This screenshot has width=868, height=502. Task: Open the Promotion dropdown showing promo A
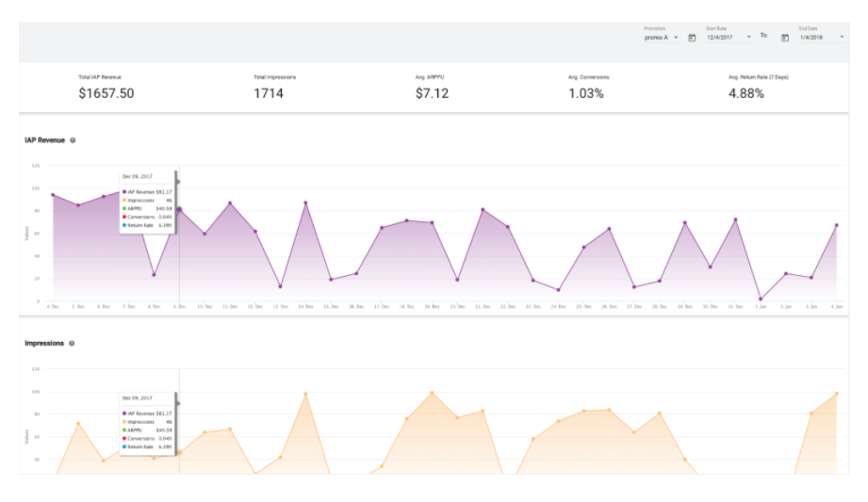click(x=661, y=37)
